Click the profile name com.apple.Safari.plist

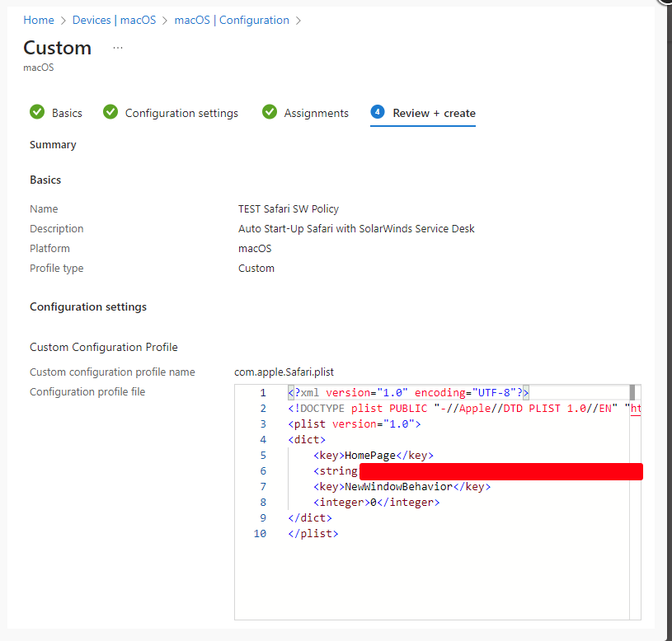tap(284, 372)
